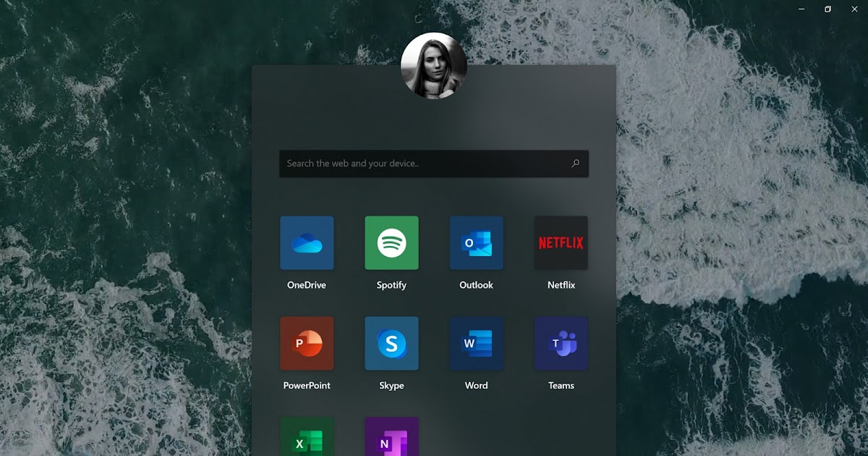Open the Excel tile at the bottom
The height and width of the screenshot is (456, 868).
[x=307, y=438]
